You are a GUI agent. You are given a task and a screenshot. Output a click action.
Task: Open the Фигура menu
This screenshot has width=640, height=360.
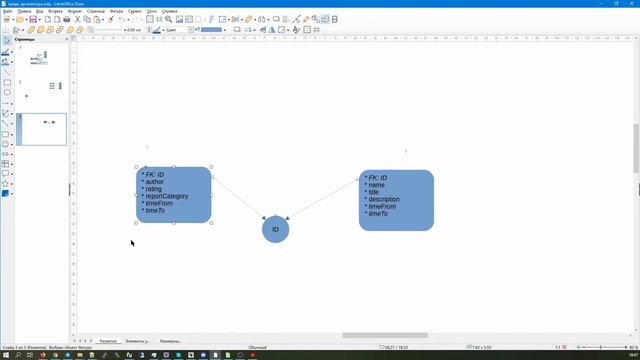pyautogui.click(x=116, y=11)
